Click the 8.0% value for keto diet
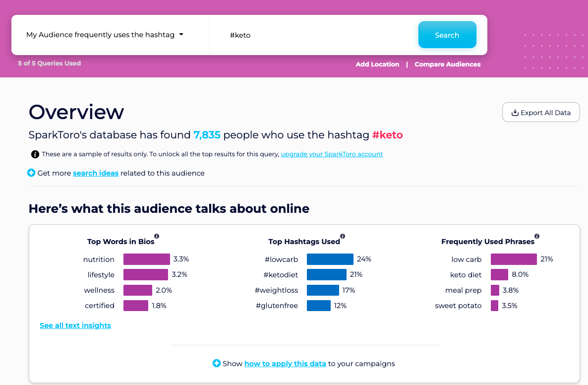The image size is (588, 385). click(x=520, y=274)
